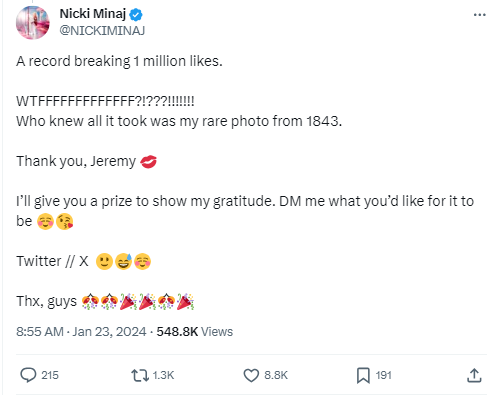Click the red lips emoji after Jeremy
The height and width of the screenshot is (395, 497).
[148, 162]
